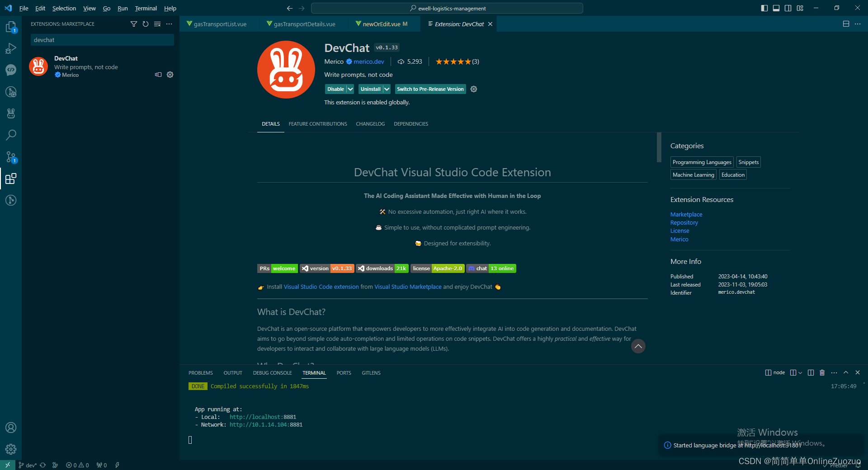Expand the Uninstall button dropdown arrow

tap(387, 89)
